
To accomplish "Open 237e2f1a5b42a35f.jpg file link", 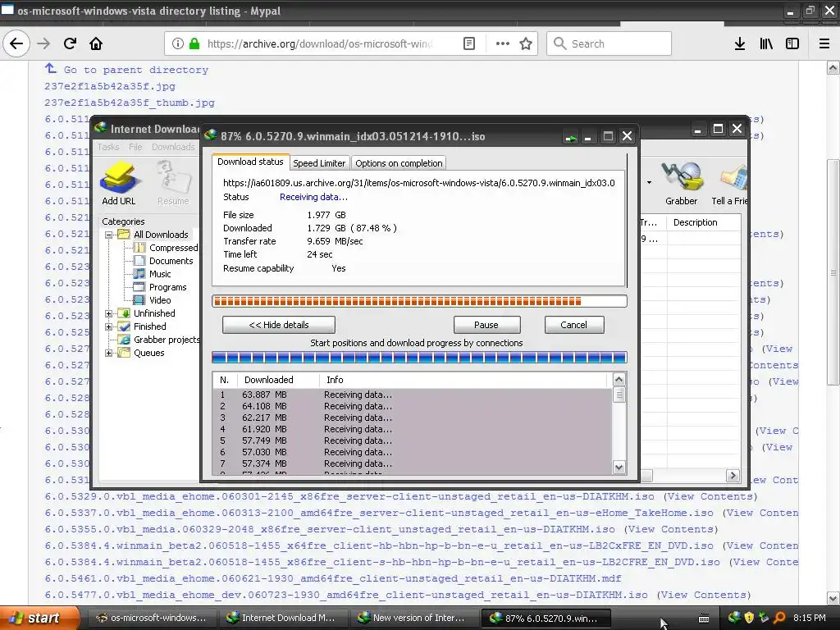I will click(x=110, y=86).
